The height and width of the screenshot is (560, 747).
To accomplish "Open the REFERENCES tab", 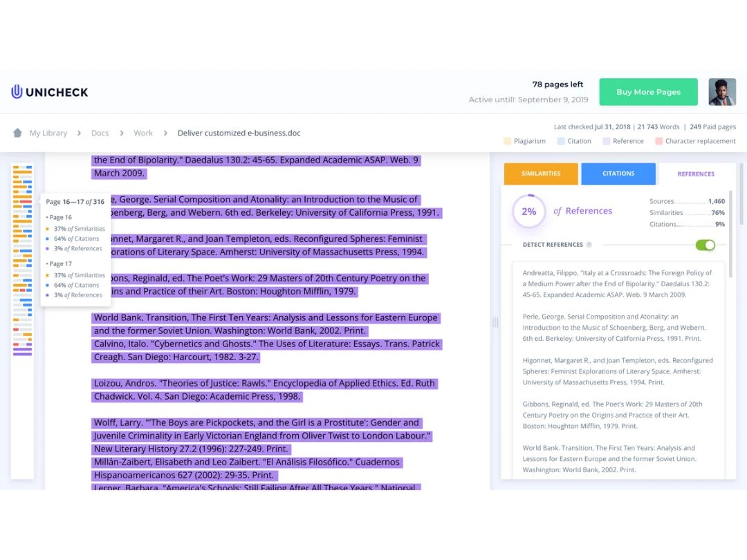I will coord(696,174).
